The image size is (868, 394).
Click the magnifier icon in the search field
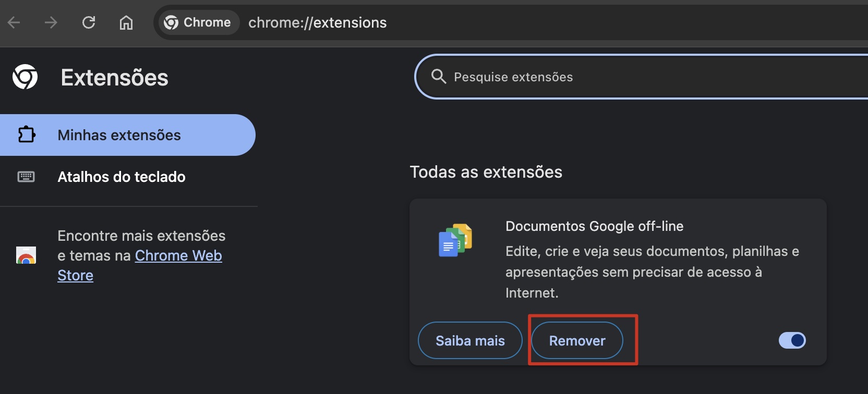click(438, 77)
